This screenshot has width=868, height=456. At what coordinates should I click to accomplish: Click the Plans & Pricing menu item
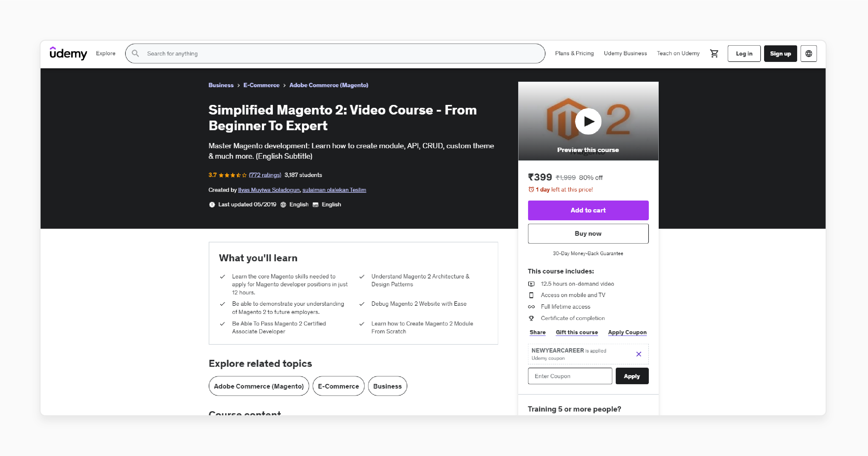click(574, 53)
